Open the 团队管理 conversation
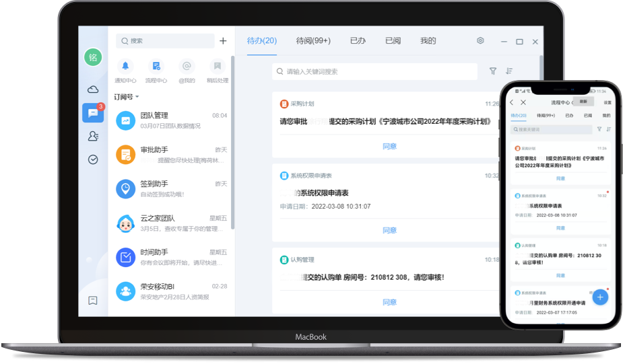Viewport: 623px width, 364px height. pyautogui.click(x=171, y=120)
